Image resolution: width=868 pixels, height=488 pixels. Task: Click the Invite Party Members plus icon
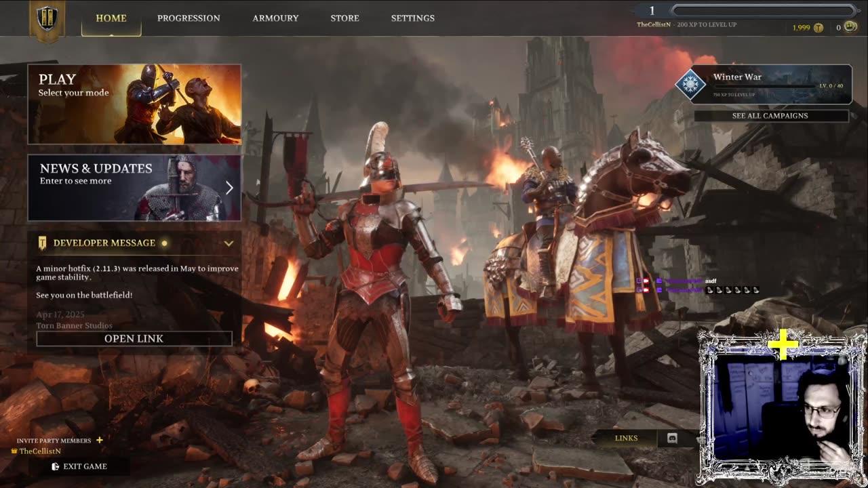coord(99,440)
